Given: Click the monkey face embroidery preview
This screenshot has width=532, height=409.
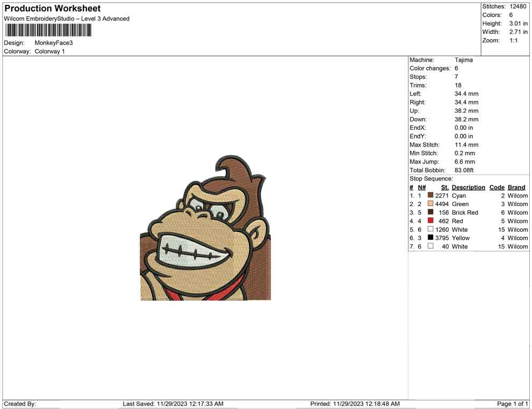Looking at the screenshot, I should [205, 228].
